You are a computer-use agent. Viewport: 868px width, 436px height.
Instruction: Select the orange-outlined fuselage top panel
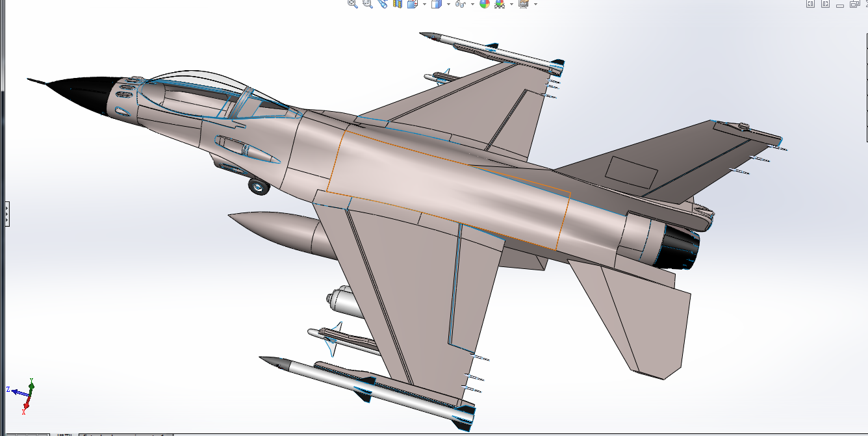pos(448,188)
